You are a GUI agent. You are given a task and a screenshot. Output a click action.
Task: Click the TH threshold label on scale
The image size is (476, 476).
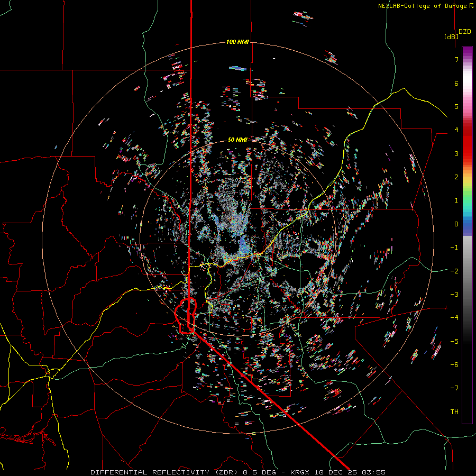(454, 411)
